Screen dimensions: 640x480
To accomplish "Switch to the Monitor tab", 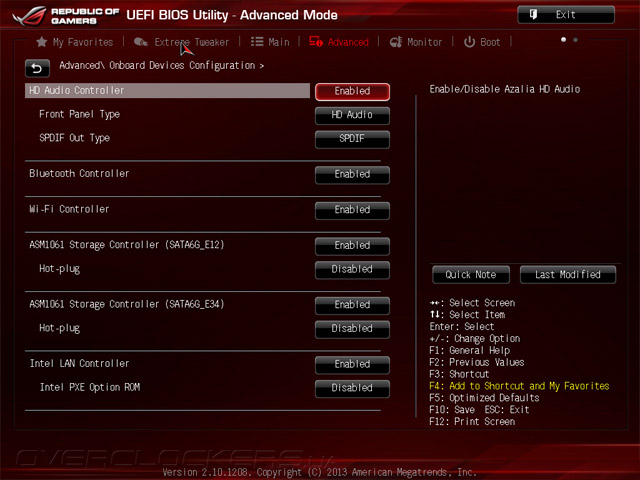I will tap(416, 42).
